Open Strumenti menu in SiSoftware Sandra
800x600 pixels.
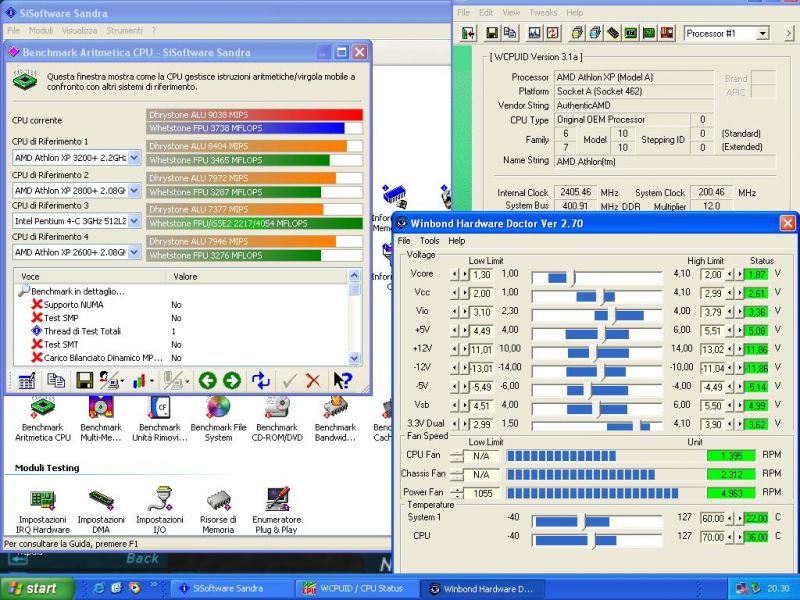tap(124, 31)
